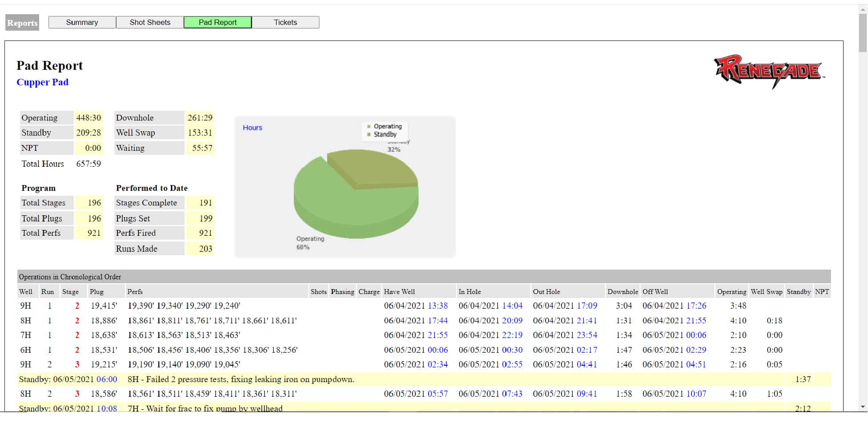Click the Hours chart title
This screenshot has width=868, height=423.
click(x=252, y=128)
